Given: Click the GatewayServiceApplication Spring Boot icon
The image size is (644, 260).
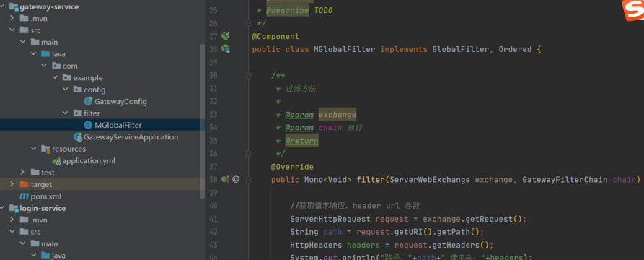Looking at the screenshot, I should pyautogui.click(x=78, y=137).
